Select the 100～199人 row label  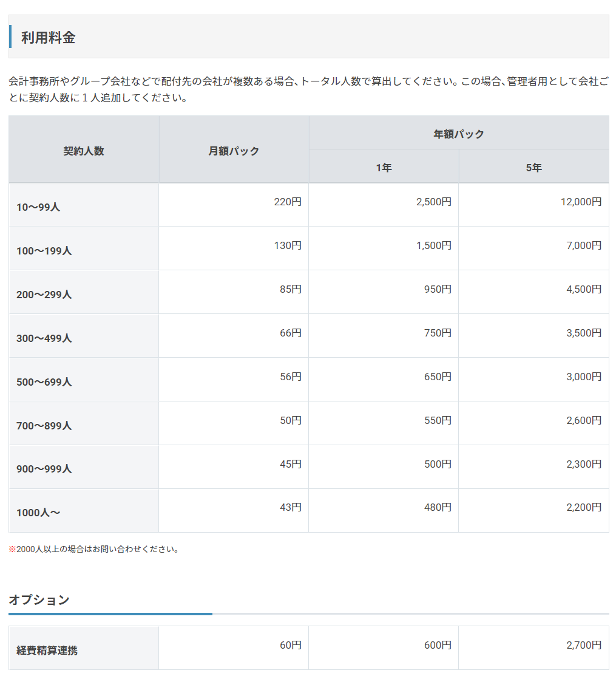click(44, 251)
